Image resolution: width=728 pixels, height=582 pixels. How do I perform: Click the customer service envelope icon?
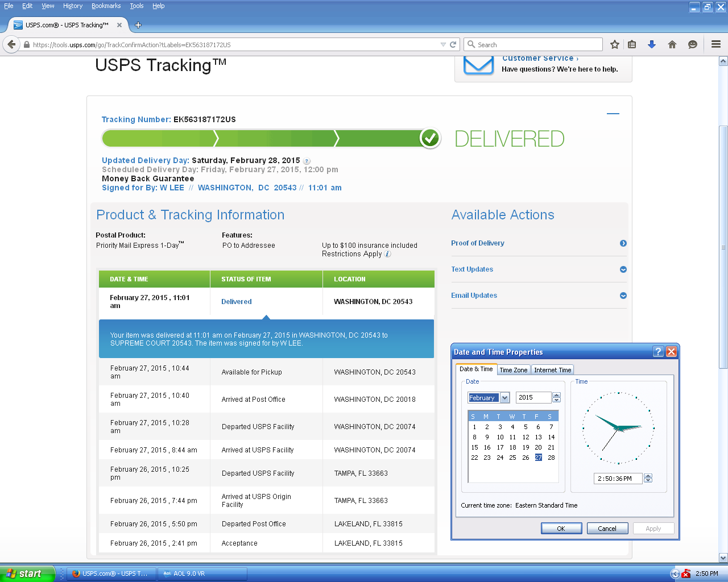[x=478, y=65]
